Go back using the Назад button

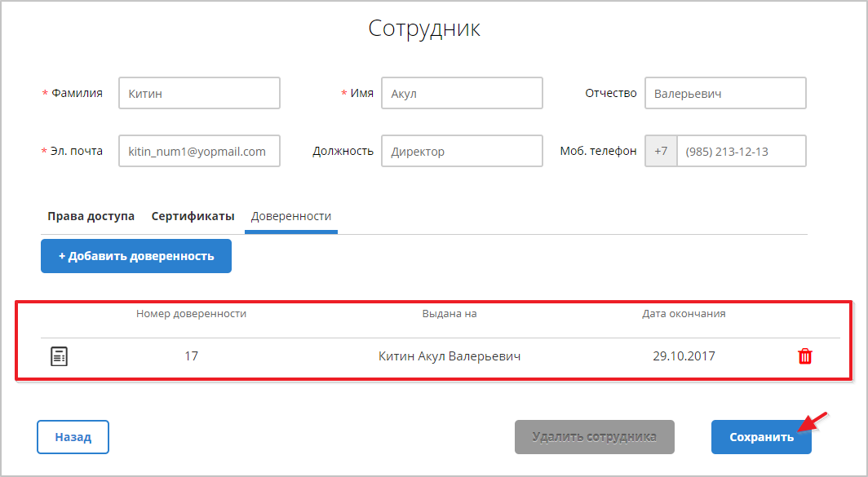tap(73, 436)
